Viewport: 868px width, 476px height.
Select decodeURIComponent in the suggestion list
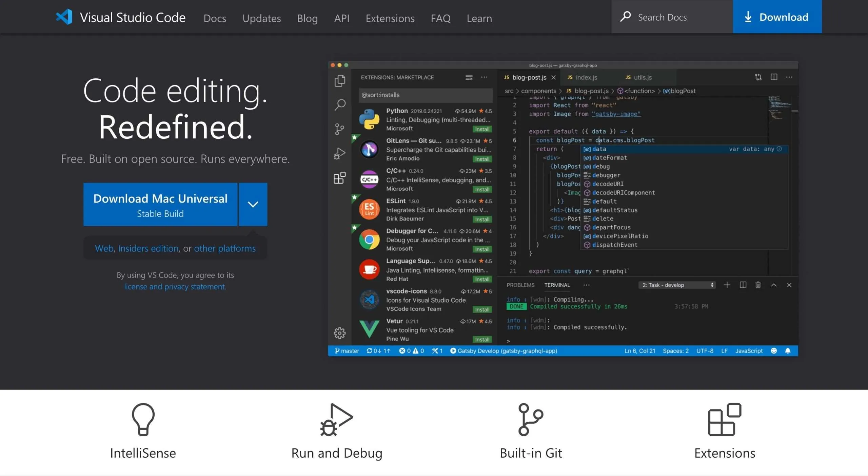[x=685, y=193]
